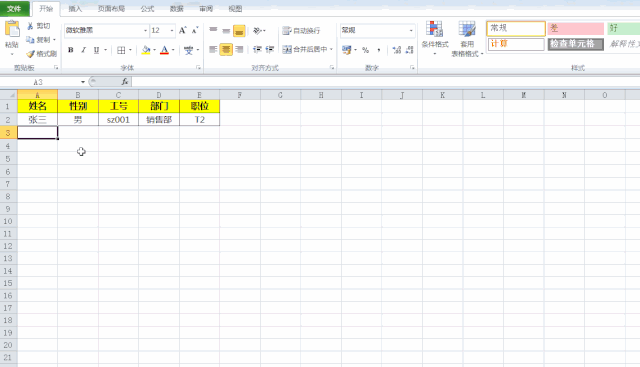Select middle vertical alignment
The width and height of the screenshot is (640, 367).
coord(226,30)
